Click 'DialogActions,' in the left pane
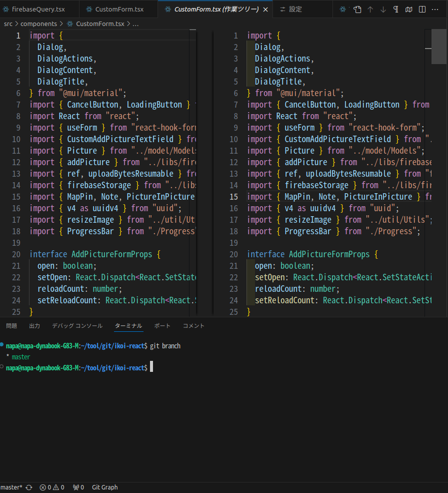Viewport: 448px width, 493px height. pyautogui.click(x=66, y=59)
